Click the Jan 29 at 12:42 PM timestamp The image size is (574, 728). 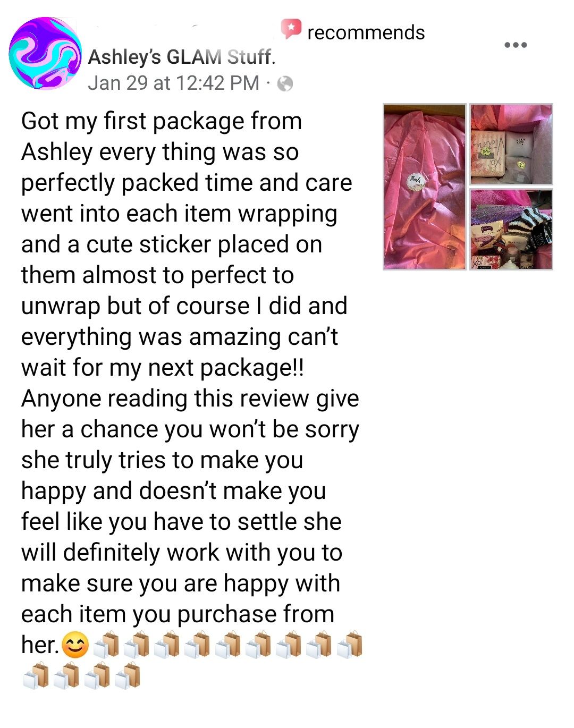(173, 83)
